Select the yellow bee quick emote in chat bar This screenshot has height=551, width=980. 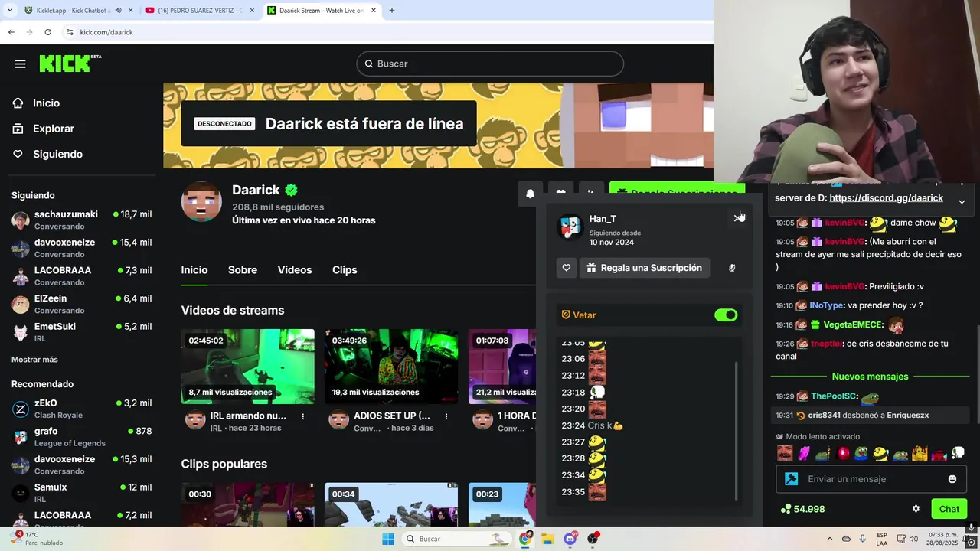[880, 453]
